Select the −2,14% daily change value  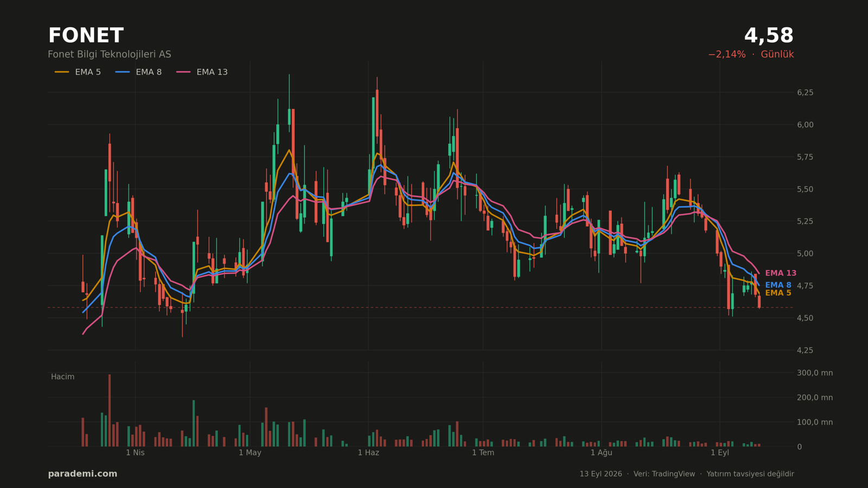(x=726, y=54)
